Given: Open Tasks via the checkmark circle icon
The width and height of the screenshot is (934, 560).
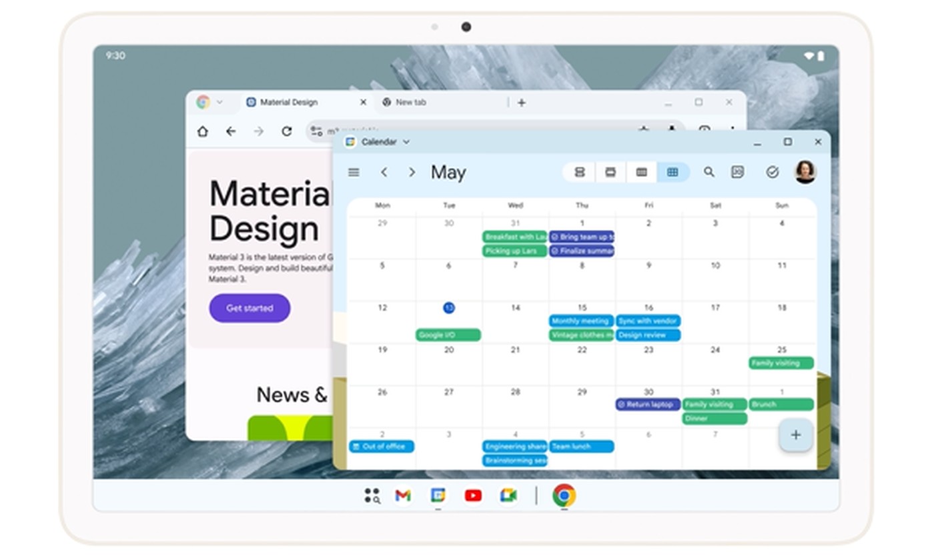Looking at the screenshot, I should (772, 173).
